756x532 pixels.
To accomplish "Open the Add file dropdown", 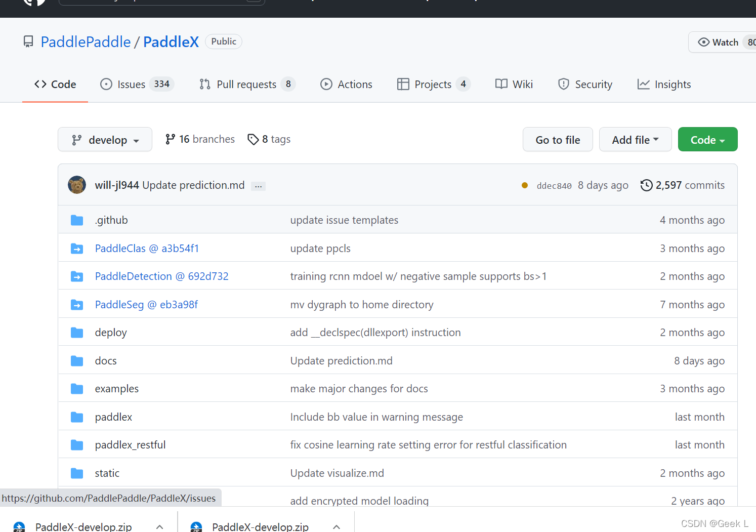I will pos(635,139).
